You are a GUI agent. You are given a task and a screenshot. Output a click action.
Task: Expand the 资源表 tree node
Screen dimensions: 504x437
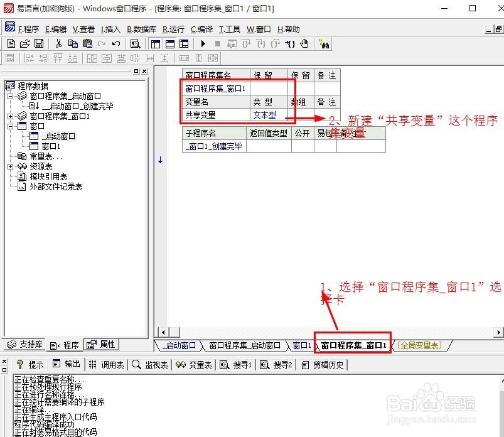click(10, 166)
